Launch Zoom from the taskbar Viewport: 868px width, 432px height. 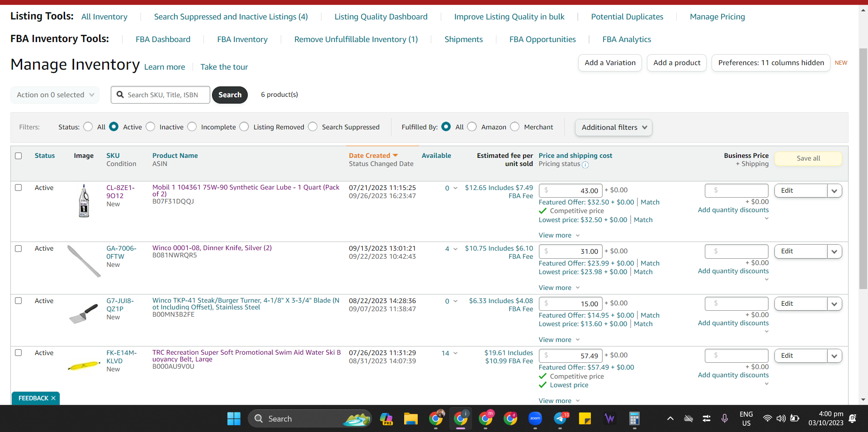coord(535,419)
